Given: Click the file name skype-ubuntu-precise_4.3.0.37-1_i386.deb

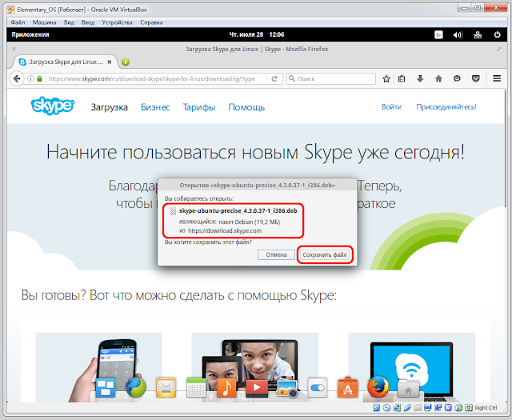Looking at the screenshot, I should coord(238,211).
